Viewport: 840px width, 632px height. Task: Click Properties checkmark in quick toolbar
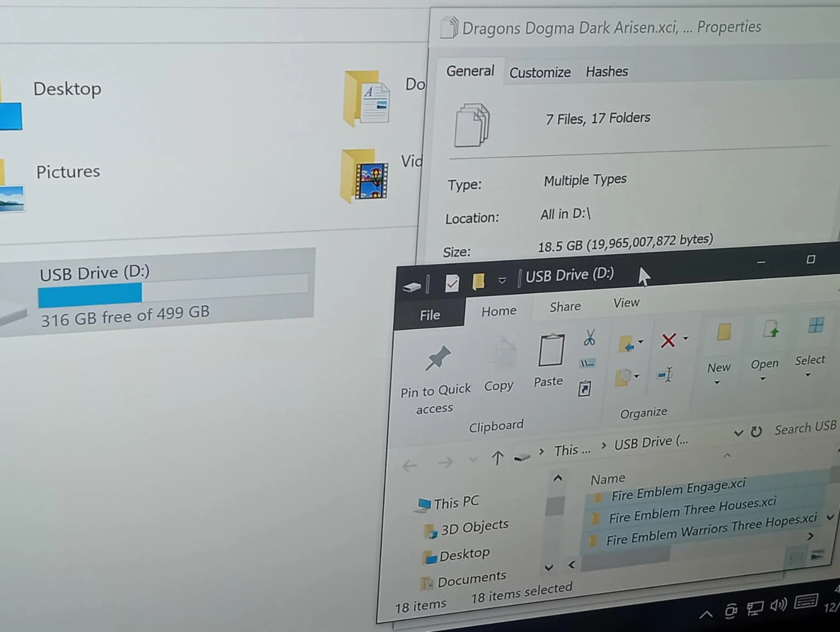point(452,283)
